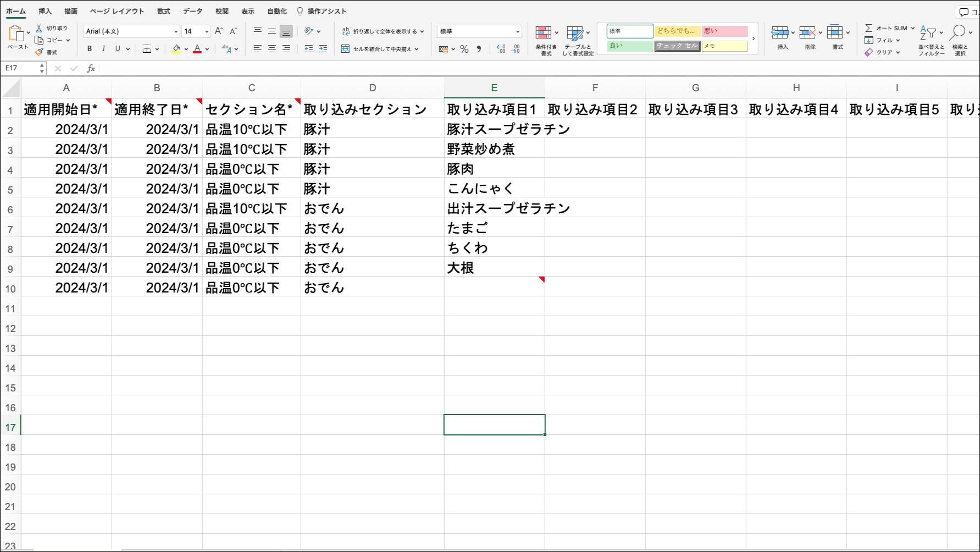Select cell containing 野菜炒め煮
This screenshot has width=980, height=552.
pos(494,150)
